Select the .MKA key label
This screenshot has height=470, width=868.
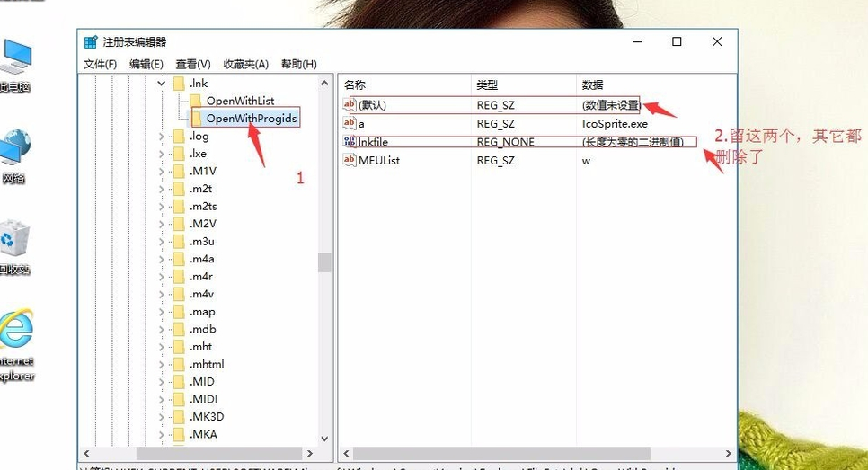coord(203,435)
